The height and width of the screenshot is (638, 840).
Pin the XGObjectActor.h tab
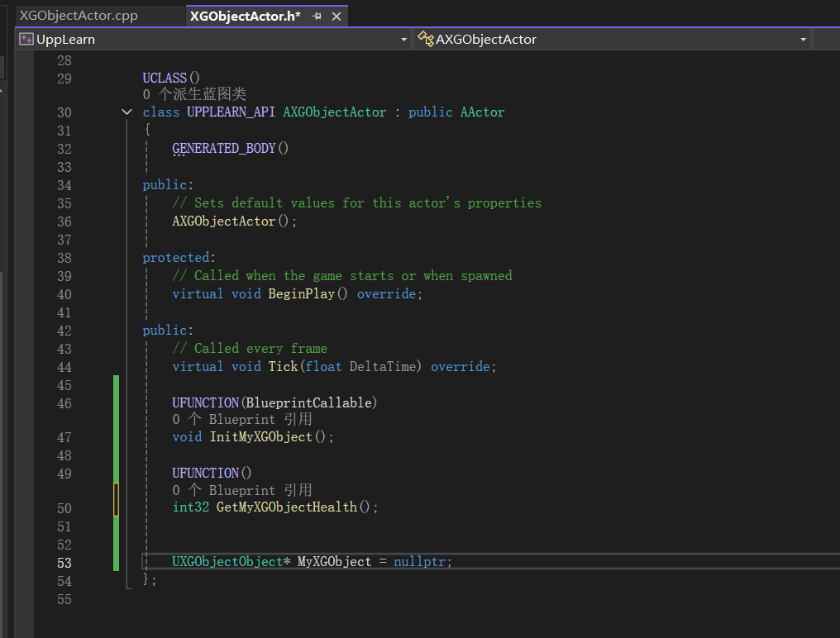pyautogui.click(x=317, y=16)
